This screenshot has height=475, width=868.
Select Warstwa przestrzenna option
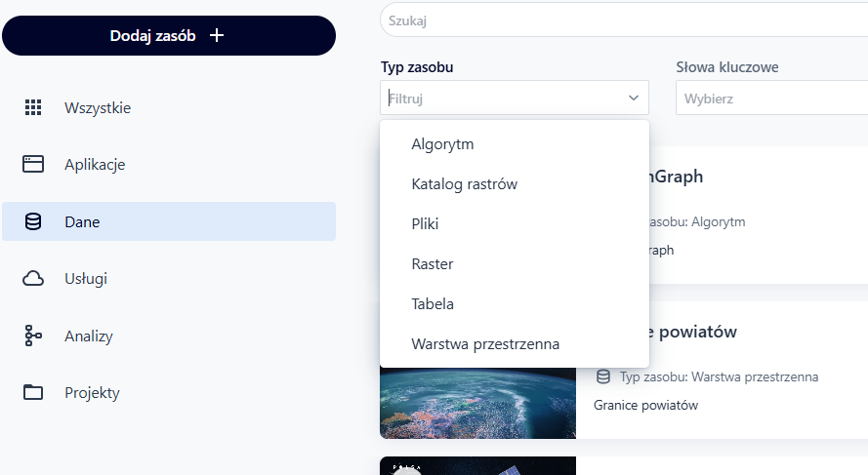(485, 344)
